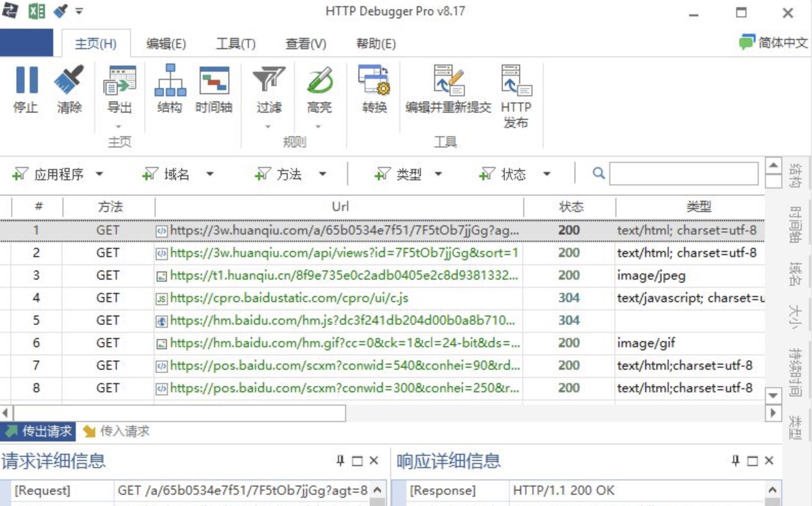This screenshot has width=812, height=506.
Task: Expand the Filter (过滤) dropdown arrow
Action: pyautogui.click(x=268, y=126)
